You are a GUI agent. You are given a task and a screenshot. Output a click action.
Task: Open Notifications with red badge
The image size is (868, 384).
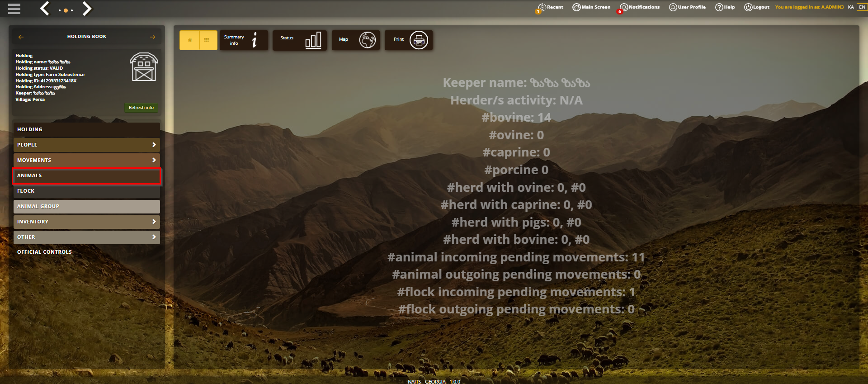(x=639, y=8)
